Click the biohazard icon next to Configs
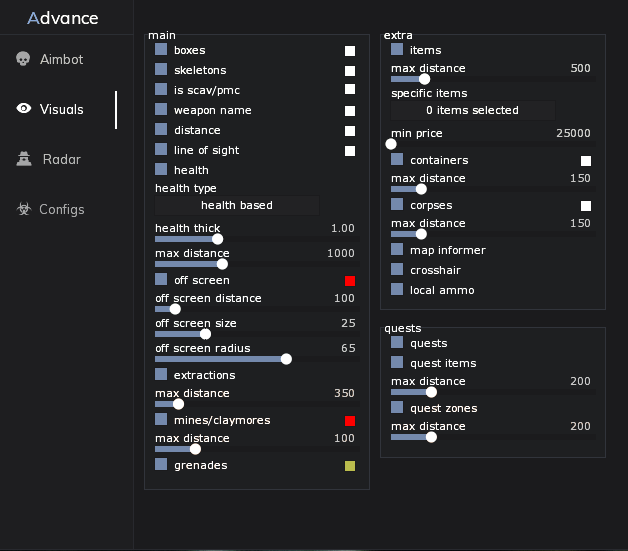628x551 pixels. tap(24, 209)
